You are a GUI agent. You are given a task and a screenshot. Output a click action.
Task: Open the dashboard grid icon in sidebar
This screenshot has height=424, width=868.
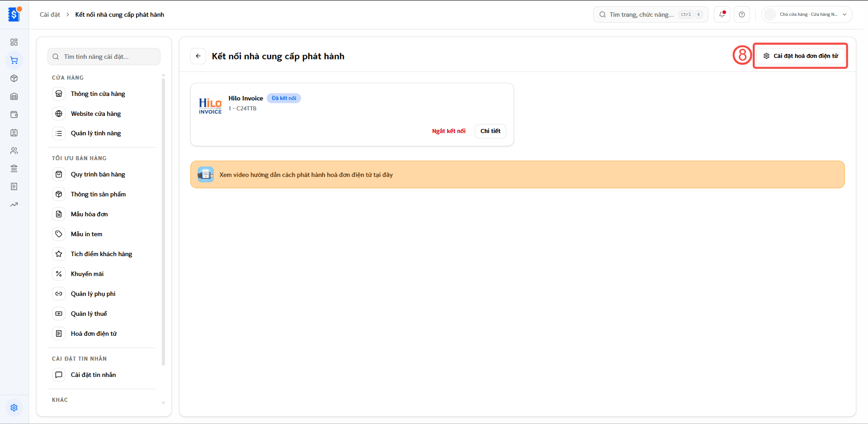tap(14, 42)
